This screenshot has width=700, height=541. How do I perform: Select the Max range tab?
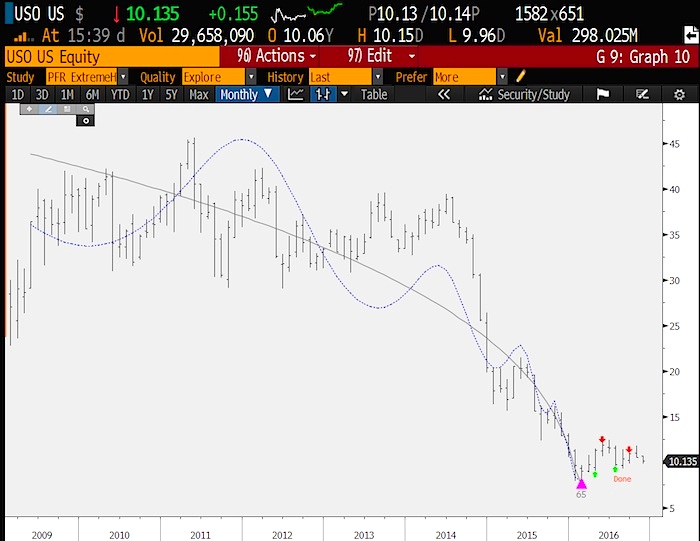[x=199, y=94]
